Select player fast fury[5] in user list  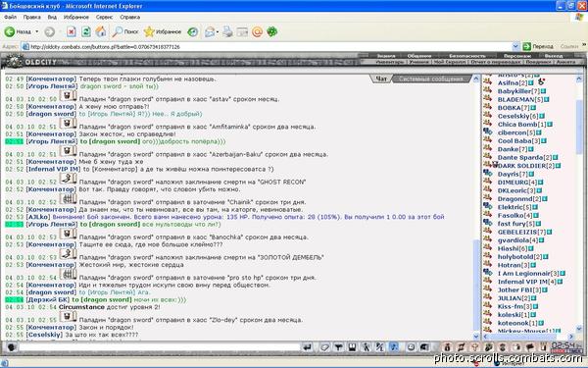[516, 224]
